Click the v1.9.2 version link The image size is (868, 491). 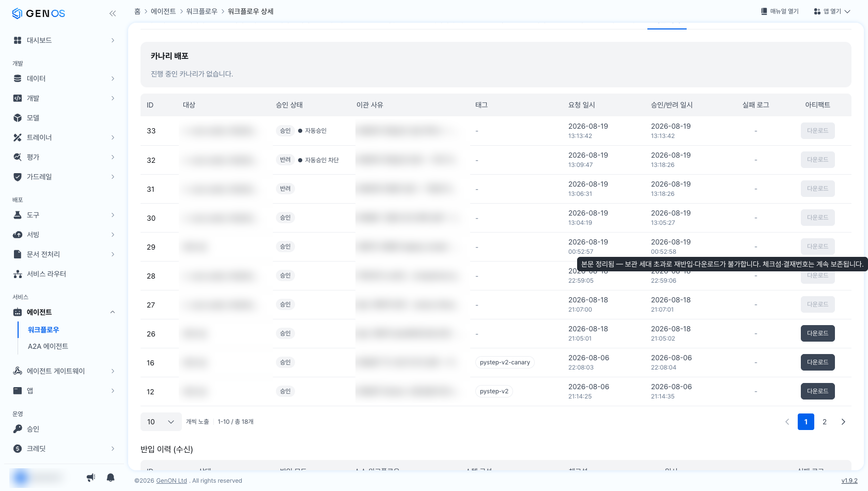[849, 481]
